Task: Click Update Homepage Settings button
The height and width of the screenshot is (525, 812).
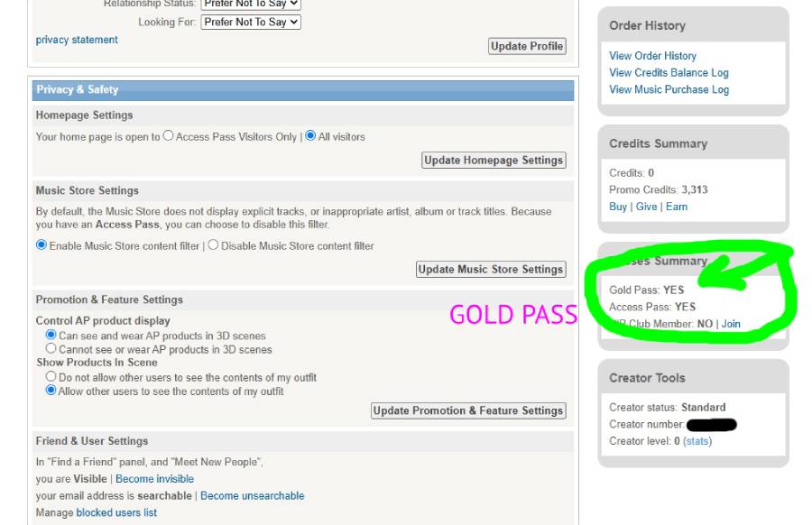Action: (494, 160)
